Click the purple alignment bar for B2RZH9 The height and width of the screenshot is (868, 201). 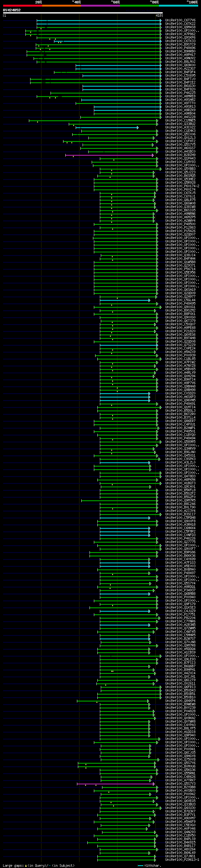(110, 155)
